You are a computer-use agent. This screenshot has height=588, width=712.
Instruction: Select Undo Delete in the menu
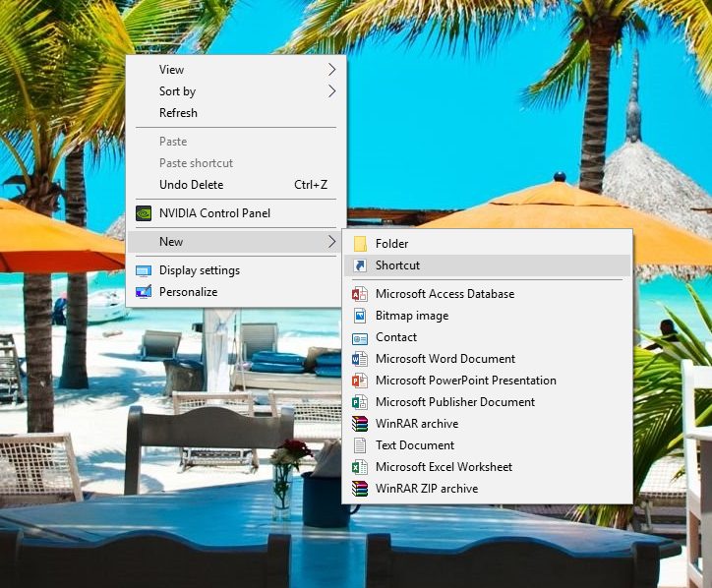tap(236, 185)
